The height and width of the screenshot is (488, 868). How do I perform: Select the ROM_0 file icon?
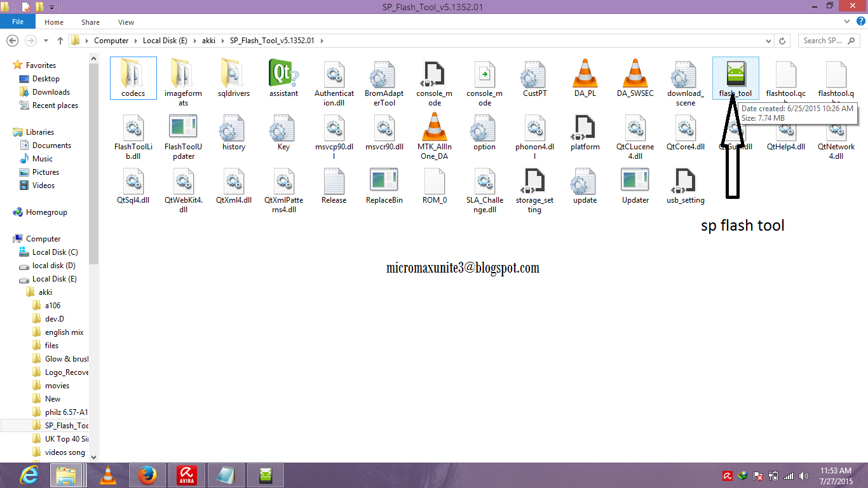click(434, 180)
